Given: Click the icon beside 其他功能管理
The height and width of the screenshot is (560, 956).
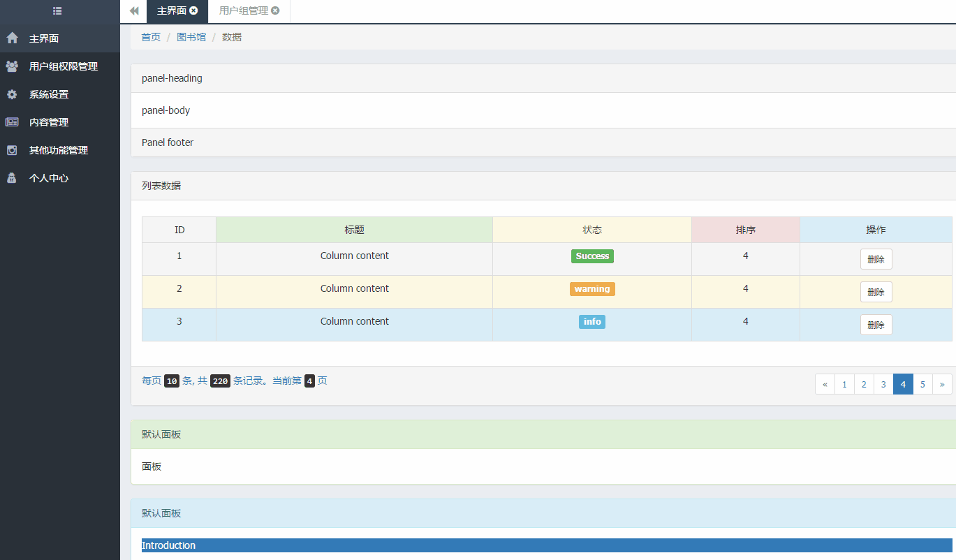Looking at the screenshot, I should click(12, 150).
